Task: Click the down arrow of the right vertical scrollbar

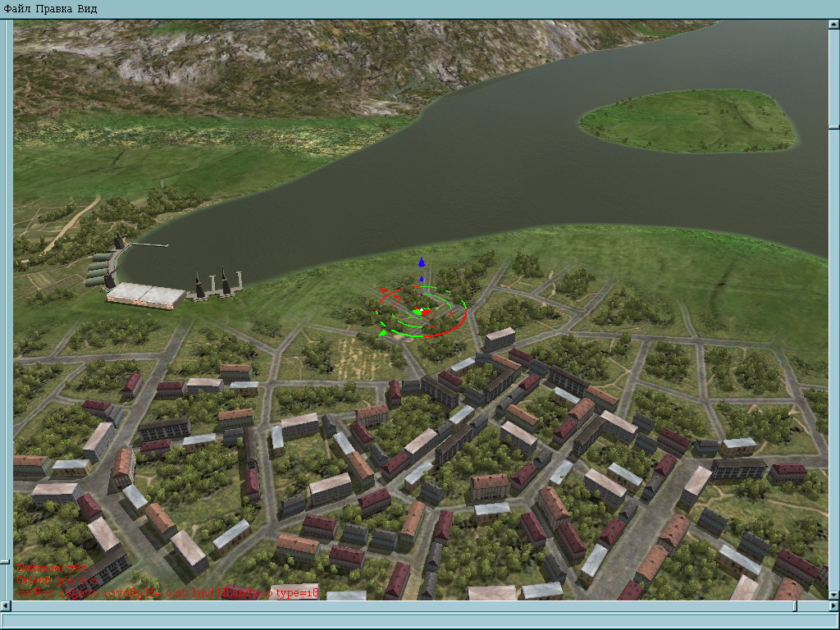Action: click(834, 595)
